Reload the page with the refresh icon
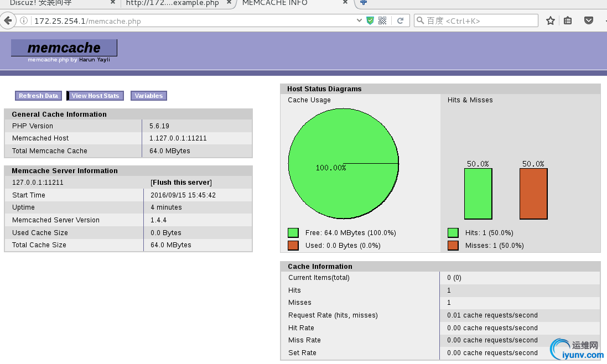This screenshot has width=607, height=364. [x=400, y=21]
